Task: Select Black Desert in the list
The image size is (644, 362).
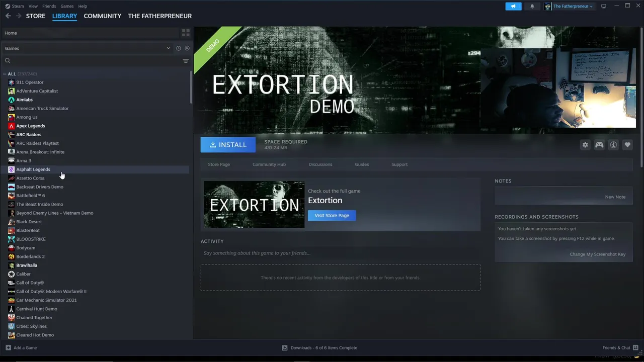Action: [95, 222]
